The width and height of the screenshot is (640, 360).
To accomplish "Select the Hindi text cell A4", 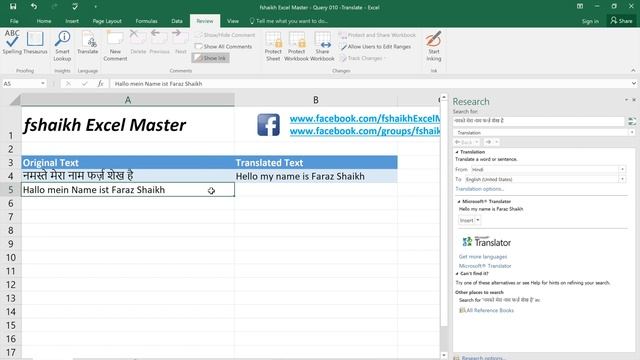I will [x=128, y=176].
